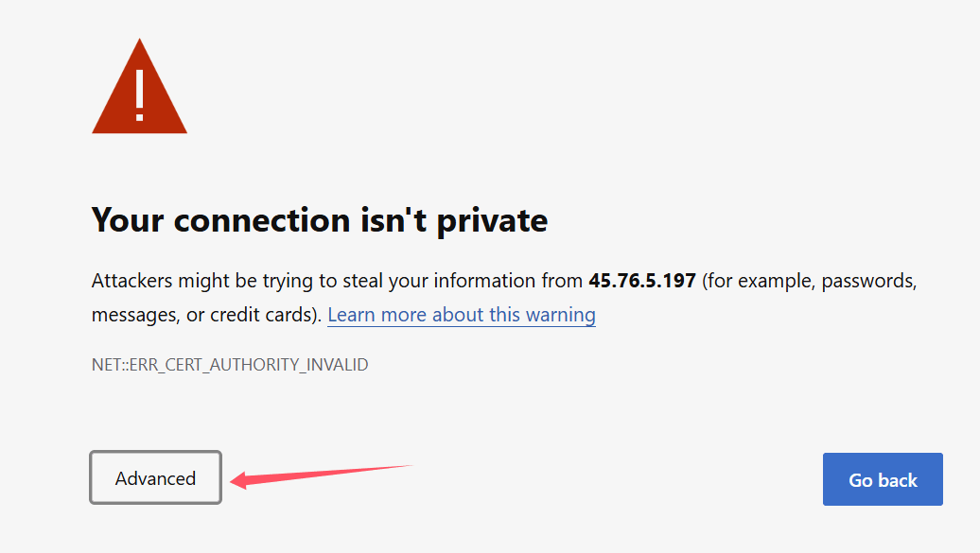Click the word "Your" in the heading
This screenshot has width=980, height=553.
(128, 220)
